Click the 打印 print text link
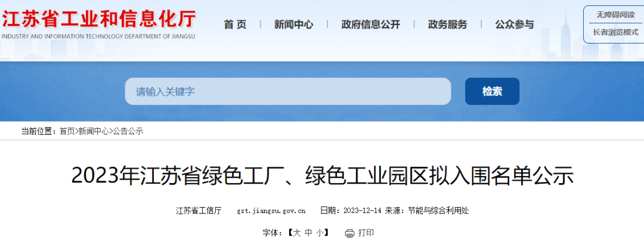The width and height of the screenshot is (644, 250). tap(366, 233)
